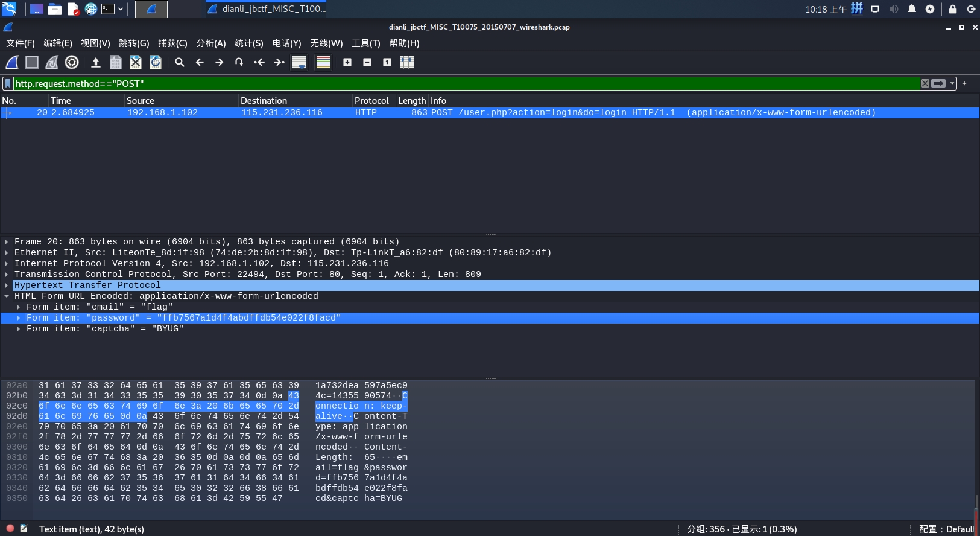The width and height of the screenshot is (980, 536).
Task: Close the capture file icon
Action: coord(136,62)
